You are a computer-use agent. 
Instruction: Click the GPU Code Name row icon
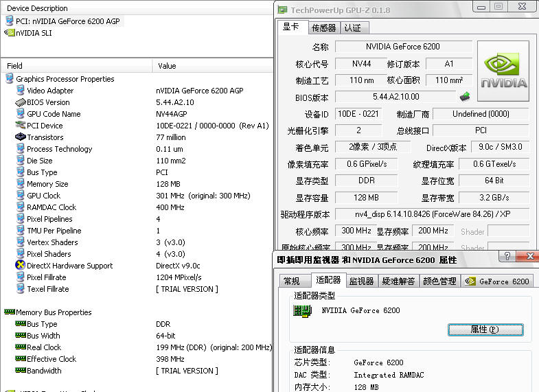point(21,114)
